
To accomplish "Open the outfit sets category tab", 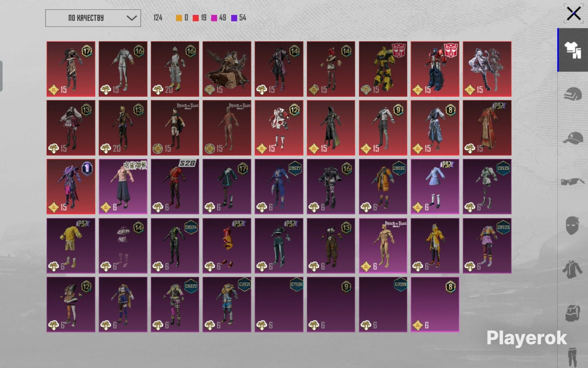I will pos(573,50).
